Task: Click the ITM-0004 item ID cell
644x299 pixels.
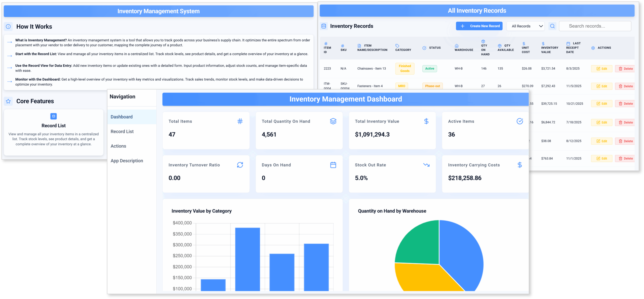Action: click(327, 86)
